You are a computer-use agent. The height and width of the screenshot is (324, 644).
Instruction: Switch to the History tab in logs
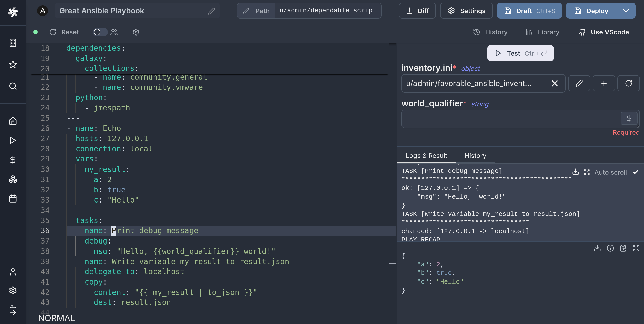point(475,155)
